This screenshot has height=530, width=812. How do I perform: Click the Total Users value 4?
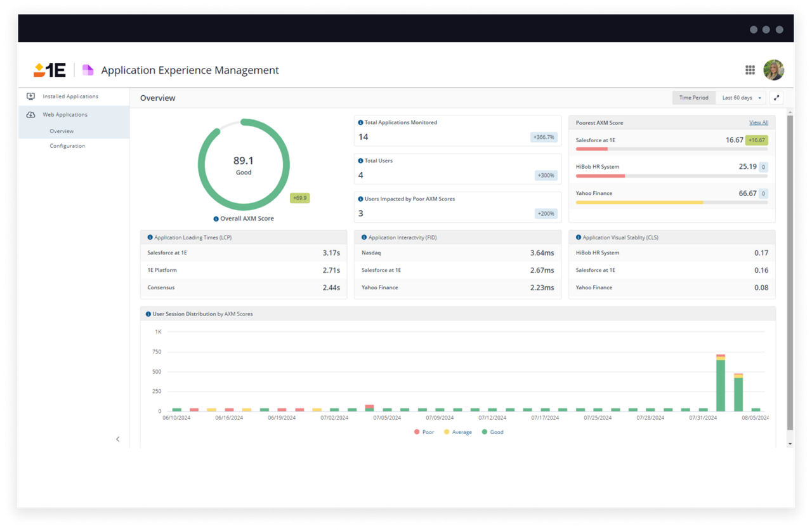361,175
